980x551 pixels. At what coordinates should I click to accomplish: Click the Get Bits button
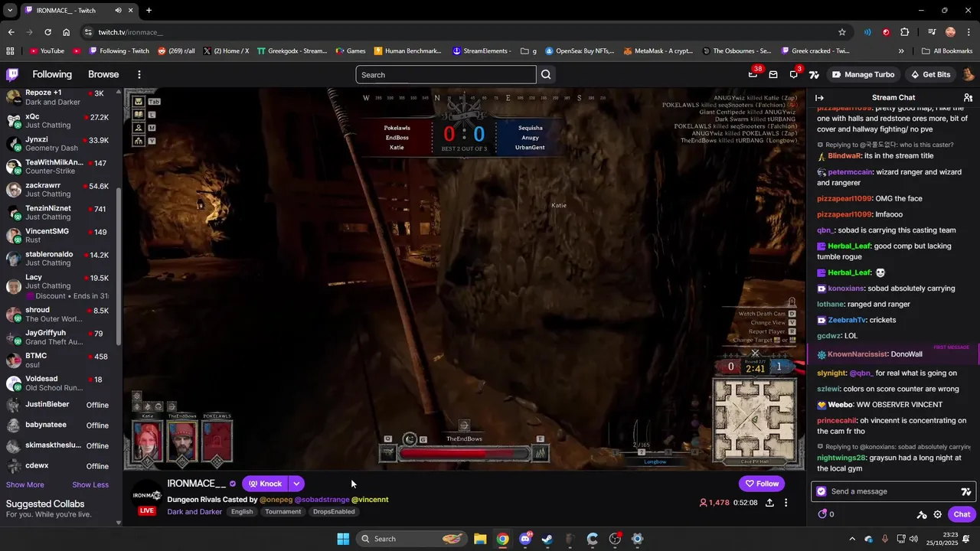930,74
